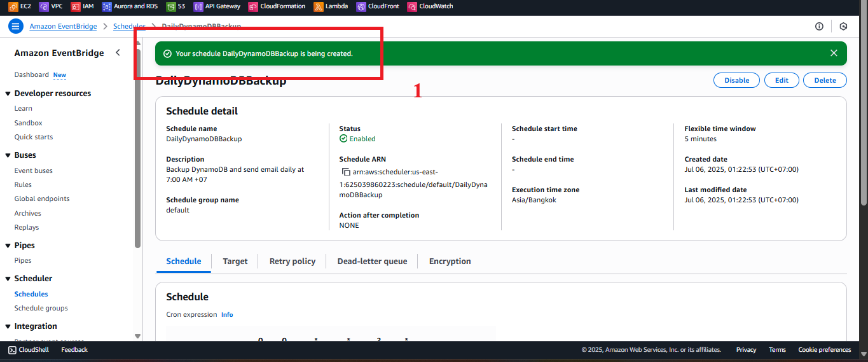868x362 pixels.
Task: Collapse the Buses navigation section
Action: (8, 155)
